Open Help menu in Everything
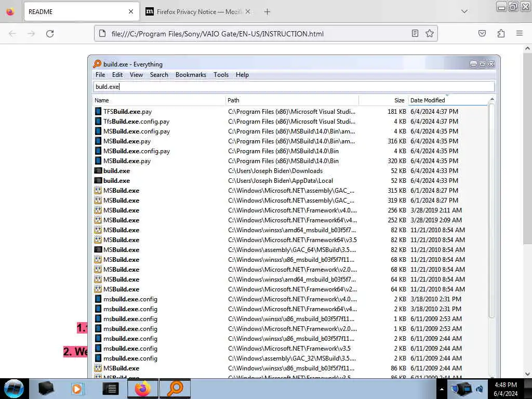Image resolution: width=532 pixels, height=399 pixels. tap(242, 75)
